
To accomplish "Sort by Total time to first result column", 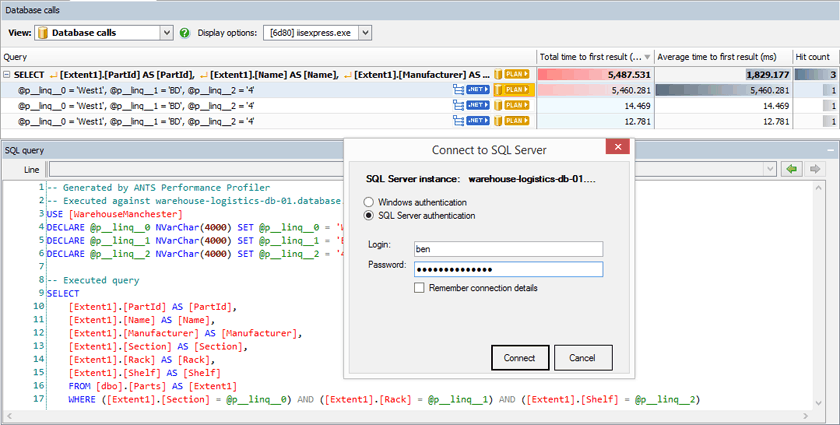I will click(x=595, y=57).
